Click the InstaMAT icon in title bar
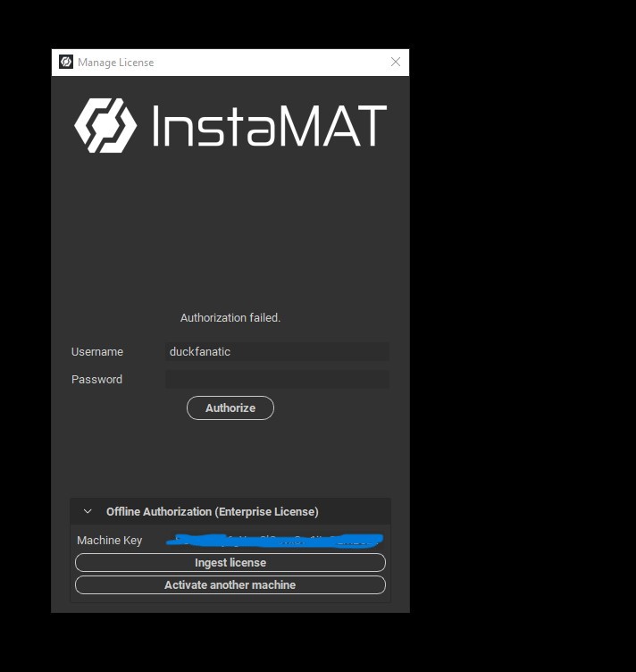Screen dimensions: 636x672 click(x=65, y=62)
